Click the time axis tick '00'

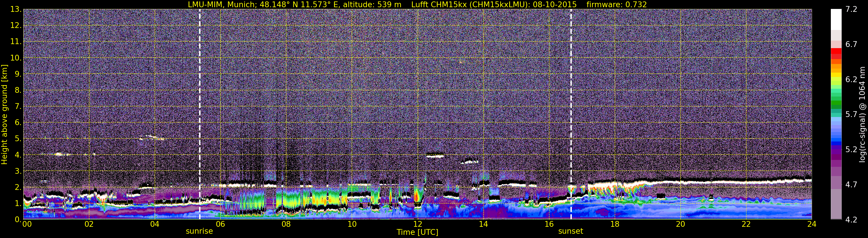tap(27, 224)
